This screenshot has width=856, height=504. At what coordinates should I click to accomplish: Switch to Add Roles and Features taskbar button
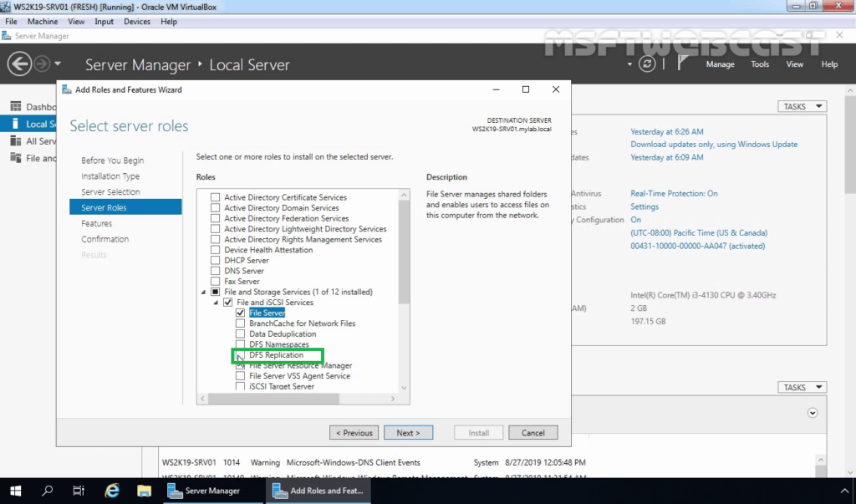318,491
